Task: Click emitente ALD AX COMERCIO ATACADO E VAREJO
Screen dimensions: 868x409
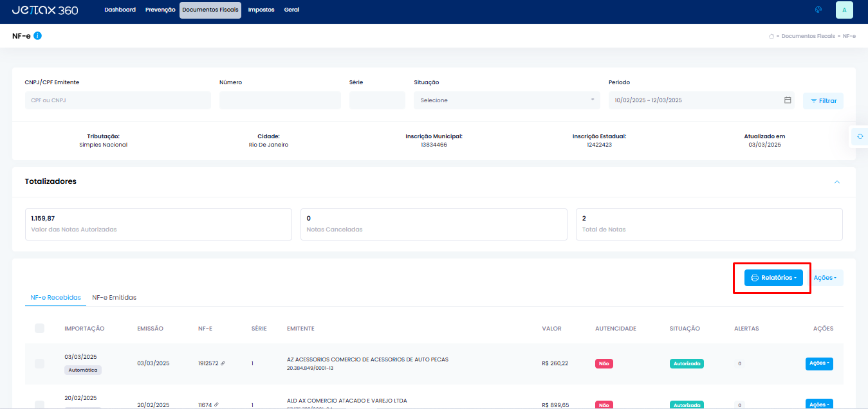Action: tap(347, 401)
